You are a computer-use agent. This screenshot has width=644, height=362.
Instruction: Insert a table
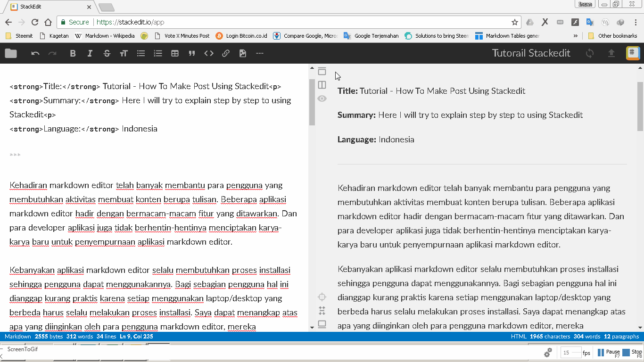click(175, 53)
